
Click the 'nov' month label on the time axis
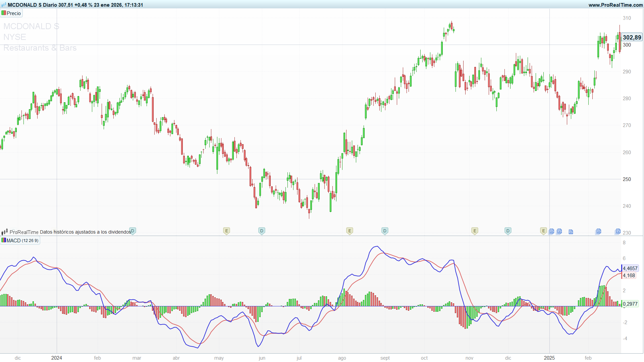pyautogui.click(x=470, y=358)
